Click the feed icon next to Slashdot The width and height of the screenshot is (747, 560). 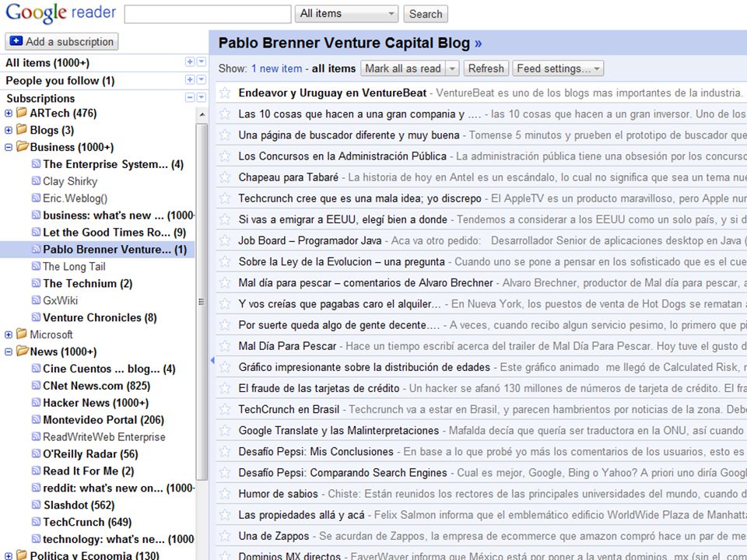point(36,505)
